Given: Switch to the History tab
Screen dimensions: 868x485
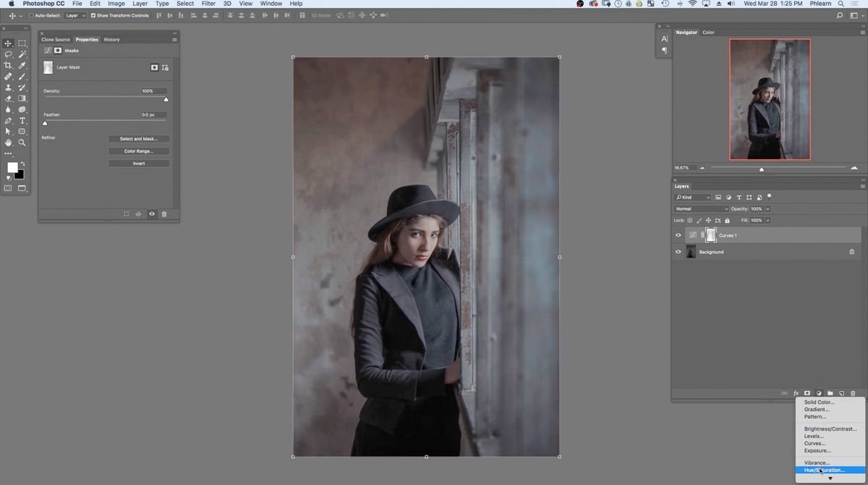Looking at the screenshot, I should [111, 40].
